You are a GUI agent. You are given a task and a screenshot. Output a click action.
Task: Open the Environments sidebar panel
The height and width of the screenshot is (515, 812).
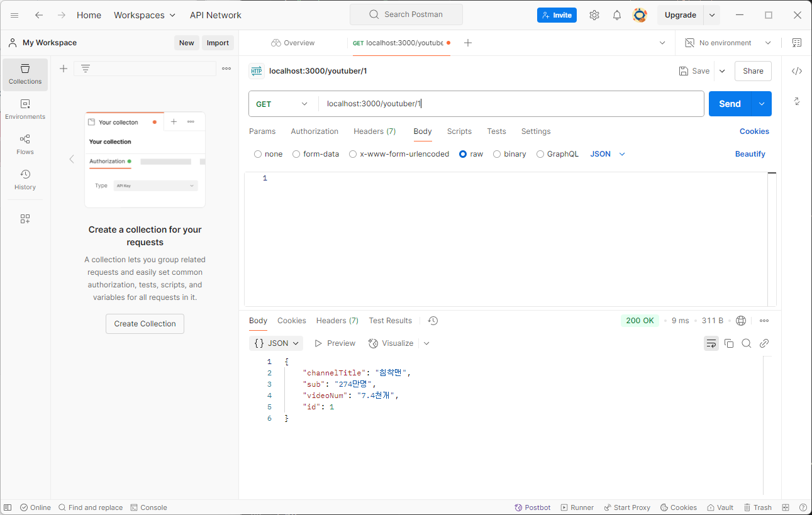25,109
